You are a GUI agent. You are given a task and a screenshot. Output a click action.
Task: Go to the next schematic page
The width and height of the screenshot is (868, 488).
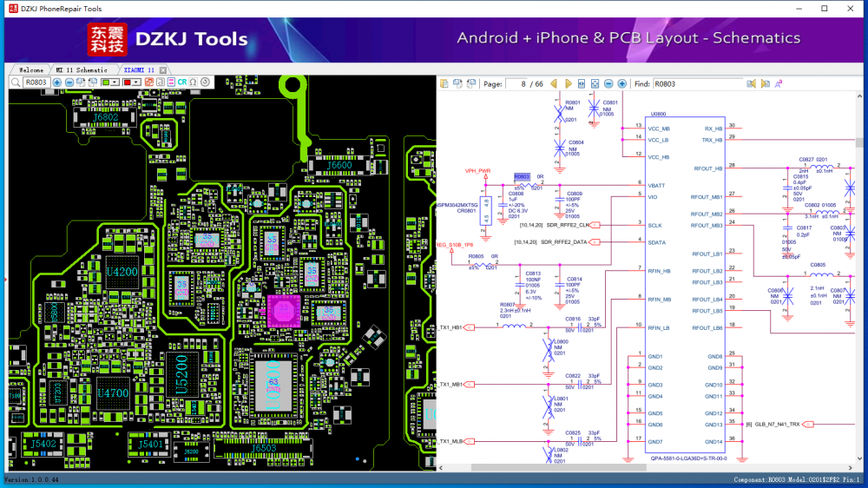pyautogui.click(x=569, y=83)
